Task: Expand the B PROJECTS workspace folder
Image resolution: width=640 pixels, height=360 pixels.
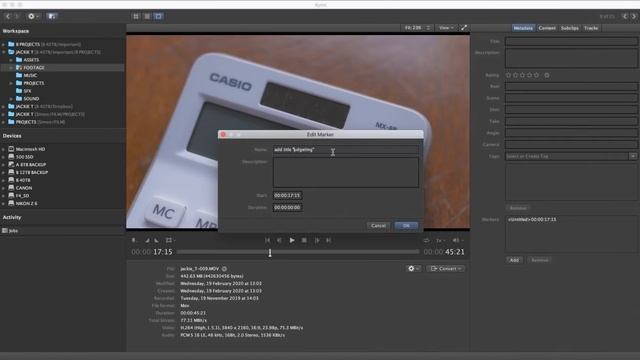Action: (4, 44)
